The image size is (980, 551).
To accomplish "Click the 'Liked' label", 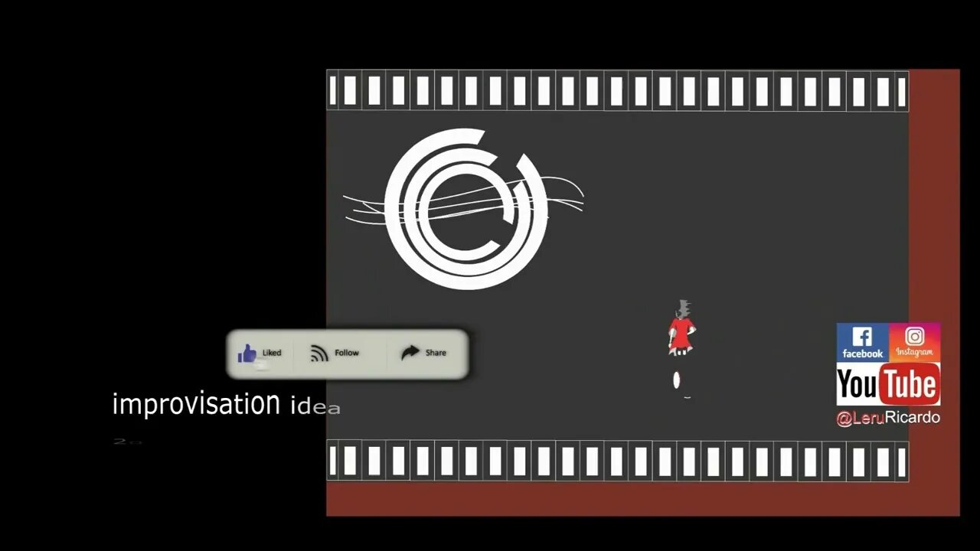I will [x=272, y=353].
